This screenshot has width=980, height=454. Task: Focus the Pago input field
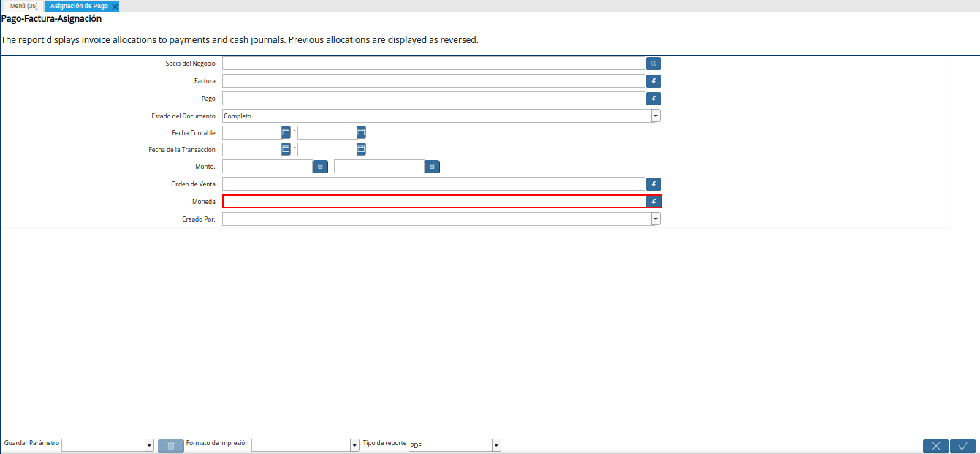[x=433, y=98]
